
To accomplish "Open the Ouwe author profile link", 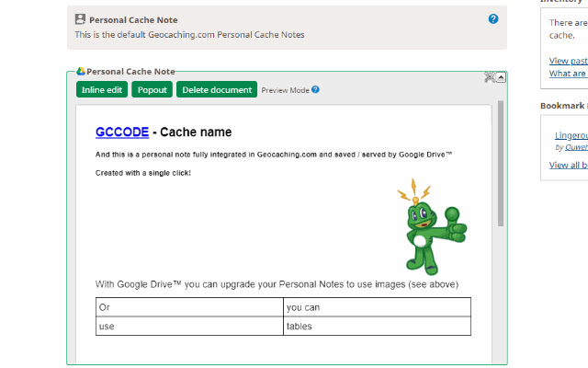I will [576, 147].
